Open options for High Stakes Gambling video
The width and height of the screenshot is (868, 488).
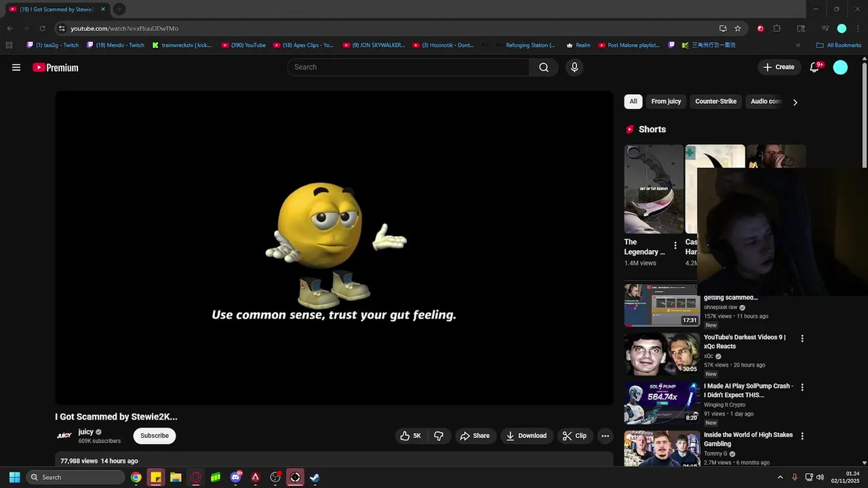(802, 436)
